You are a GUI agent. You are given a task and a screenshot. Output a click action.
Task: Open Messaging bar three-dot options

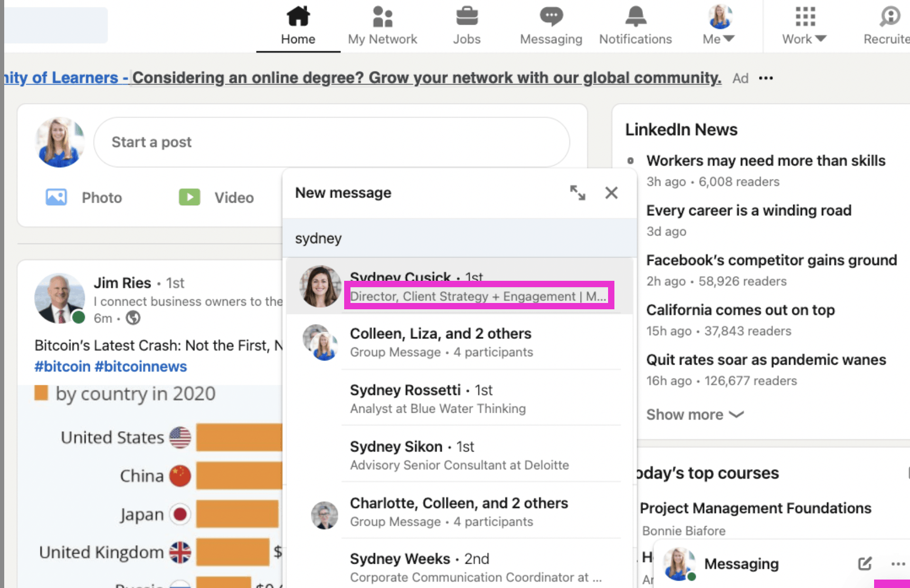click(898, 564)
